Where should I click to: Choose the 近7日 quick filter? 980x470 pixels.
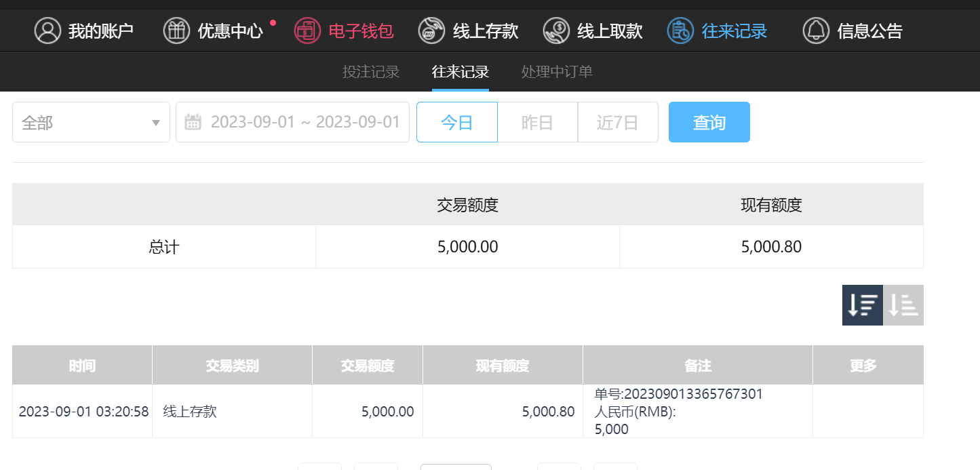point(618,123)
